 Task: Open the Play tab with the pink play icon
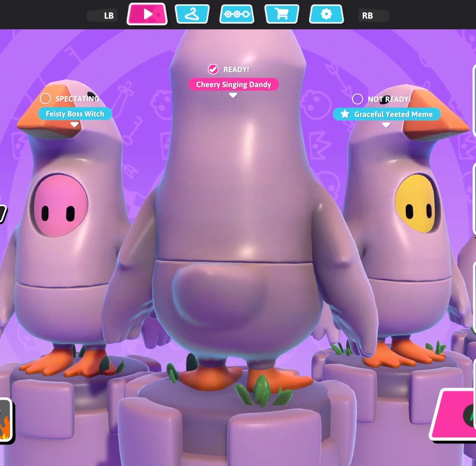pos(147,14)
